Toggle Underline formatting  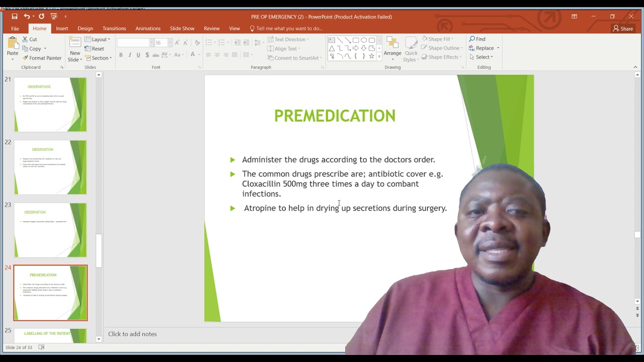pyautogui.click(x=138, y=55)
